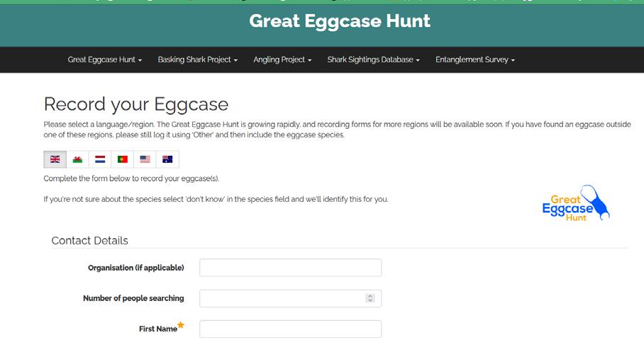The image size is (644, 345).
Task: Click the Contact Details section heading
Action: 90,241
